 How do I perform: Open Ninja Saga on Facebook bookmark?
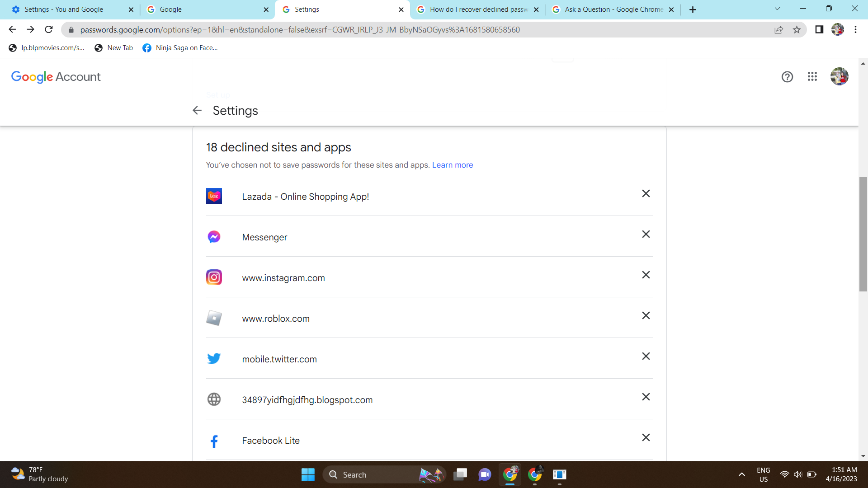pyautogui.click(x=180, y=48)
